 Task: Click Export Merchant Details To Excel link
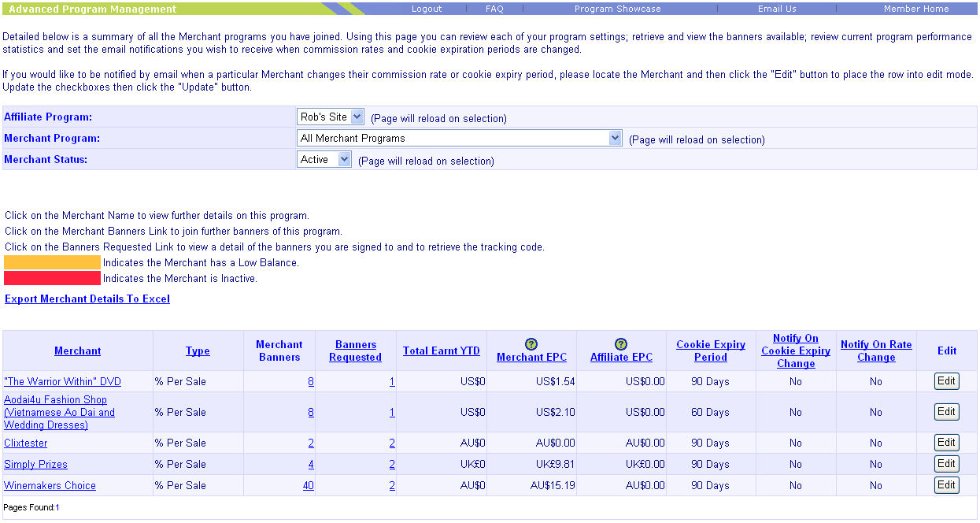(87, 299)
